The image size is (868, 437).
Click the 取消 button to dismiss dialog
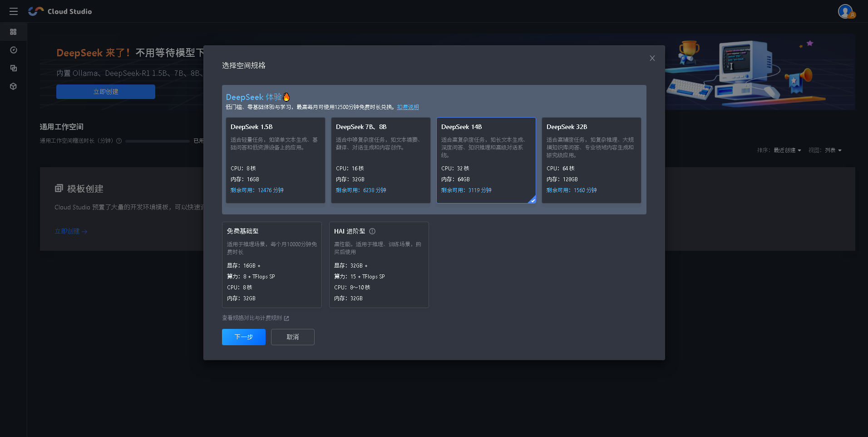(x=292, y=337)
